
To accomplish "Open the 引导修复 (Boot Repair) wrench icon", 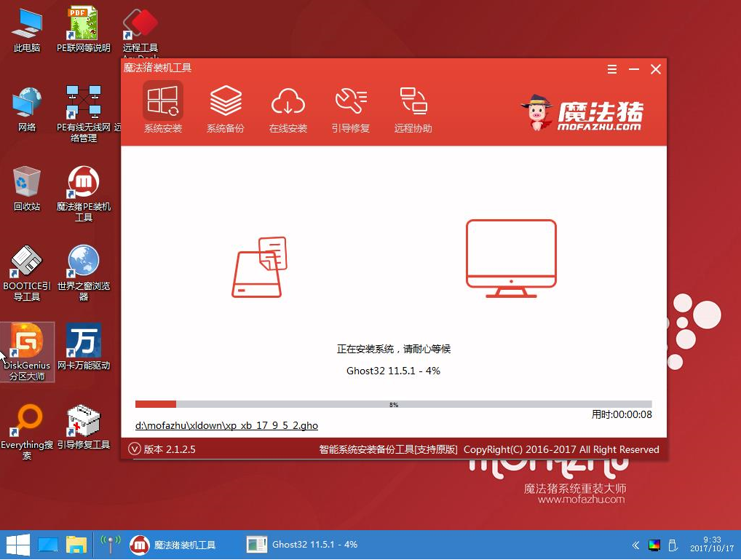I will tap(351, 102).
